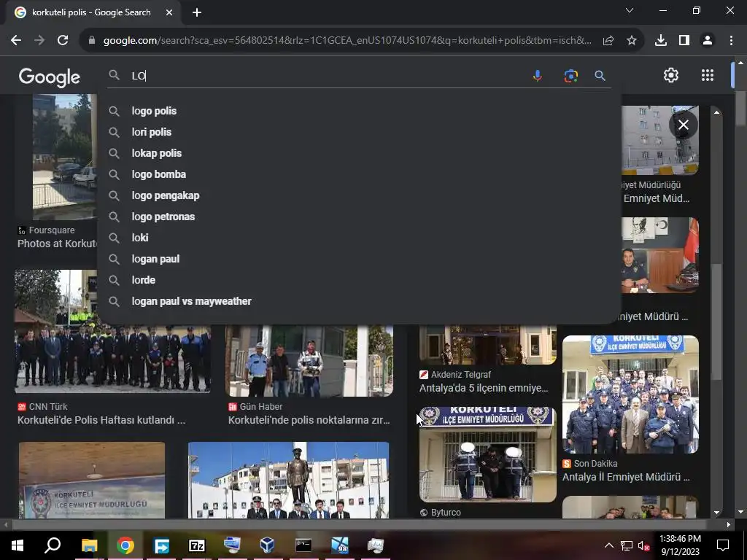This screenshot has height=560, width=747.
Task: Open Windows taskbar search
Action: [53, 545]
